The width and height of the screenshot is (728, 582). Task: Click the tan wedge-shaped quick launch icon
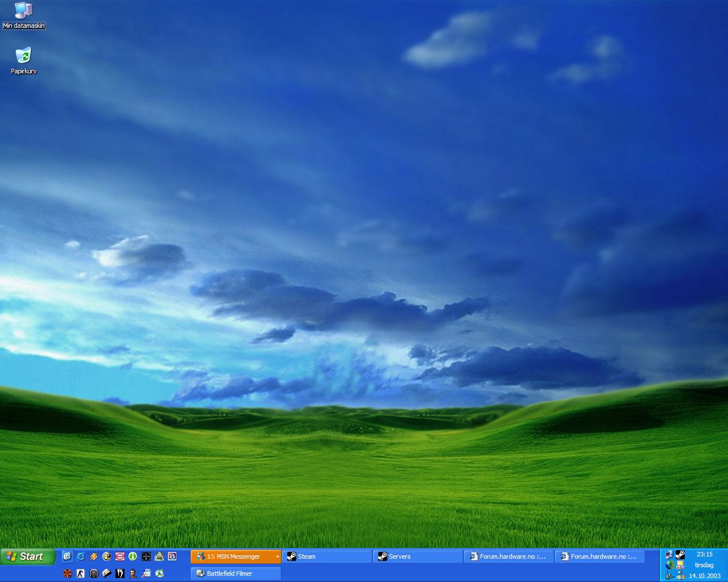pos(107,573)
